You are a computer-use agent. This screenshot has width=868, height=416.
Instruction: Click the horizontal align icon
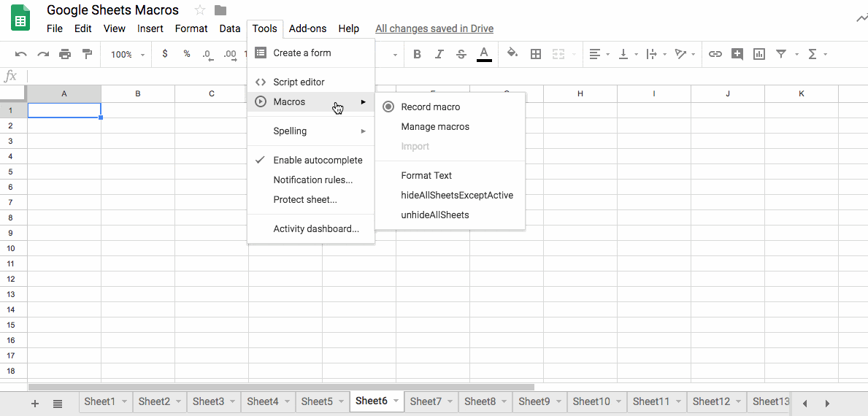click(594, 54)
